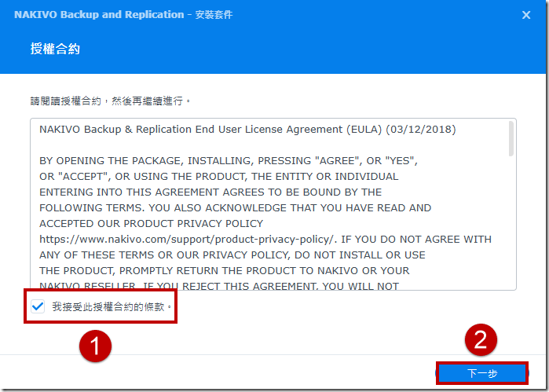
Task: Click the 'OR "ACCEPT", OR USING THE PRODUCT' line
Action: coord(219,176)
